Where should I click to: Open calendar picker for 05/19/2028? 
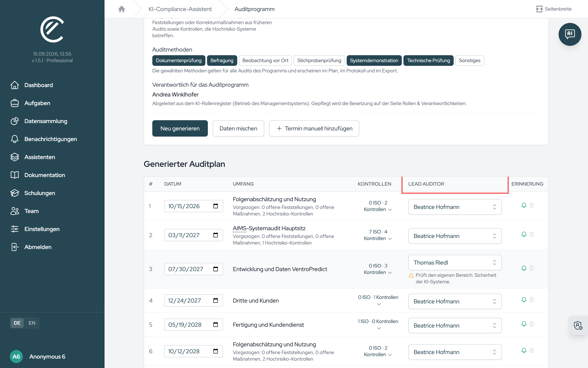point(216,324)
